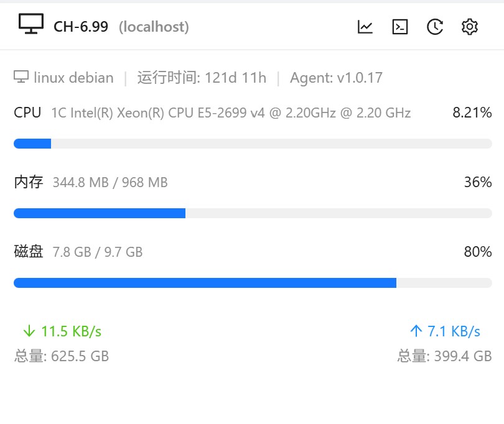Click the CH-6.99 server name
The image size is (504, 424).
(x=81, y=27)
